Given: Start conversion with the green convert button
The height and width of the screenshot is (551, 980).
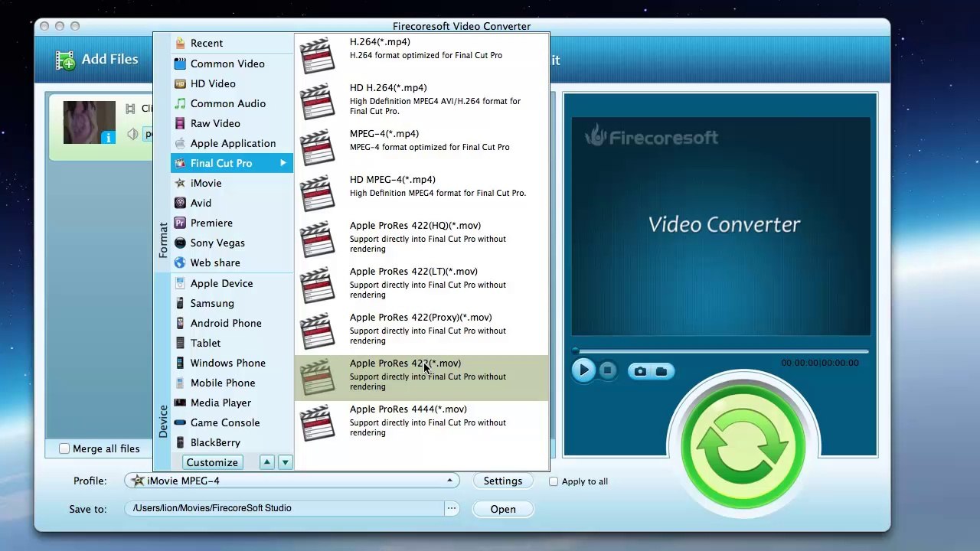Looking at the screenshot, I should click(x=743, y=448).
